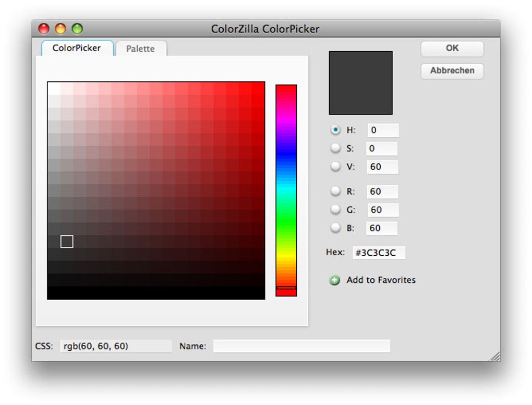The width and height of the screenshot is (532, 405).
Task: Select the B radio button
Action: coord(336,228)
